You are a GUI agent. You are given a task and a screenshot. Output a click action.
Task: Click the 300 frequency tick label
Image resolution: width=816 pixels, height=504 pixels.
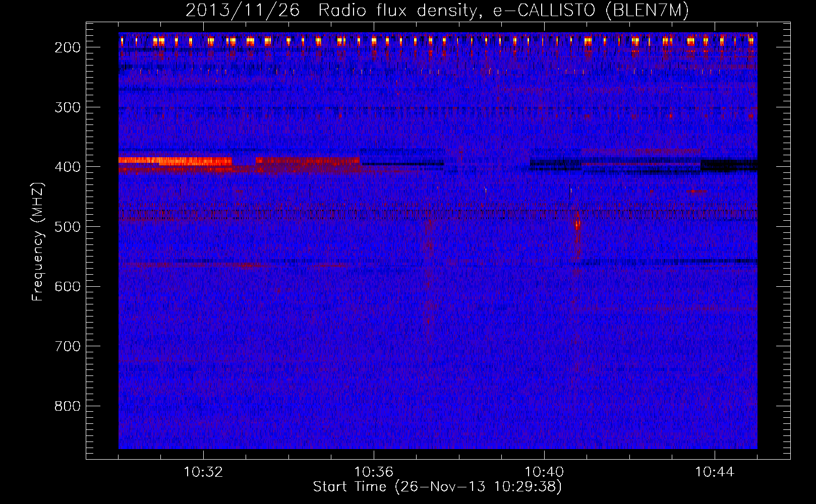68,107
